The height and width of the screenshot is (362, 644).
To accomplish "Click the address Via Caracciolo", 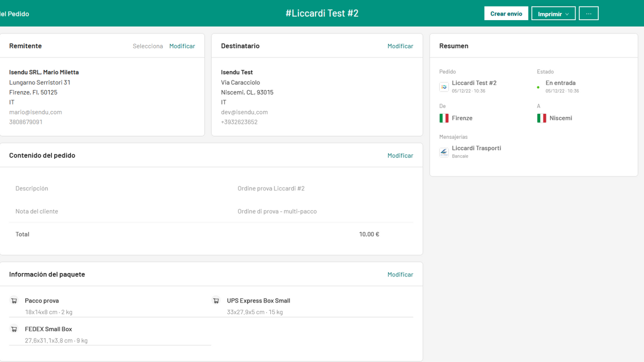I will [240, 82].
